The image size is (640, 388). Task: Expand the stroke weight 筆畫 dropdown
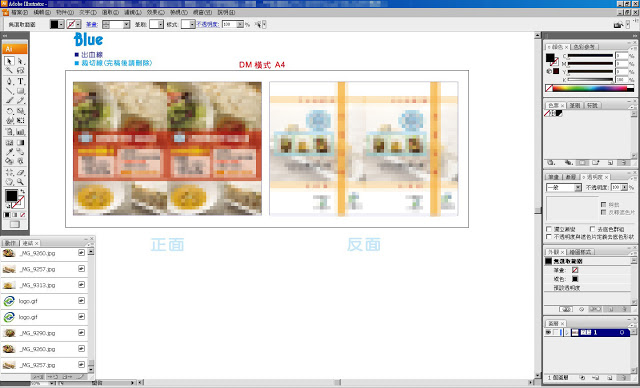click(127, 24)
